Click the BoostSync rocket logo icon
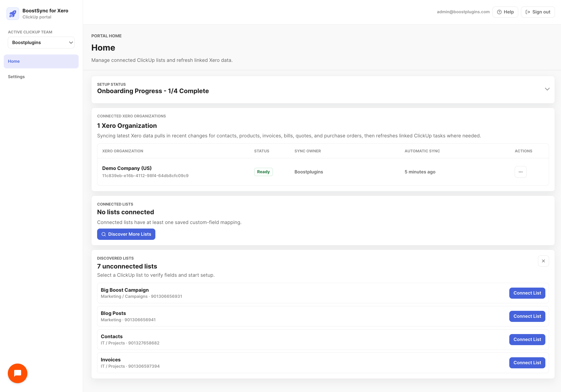This screenshot has height=392, width=561. 13,14
